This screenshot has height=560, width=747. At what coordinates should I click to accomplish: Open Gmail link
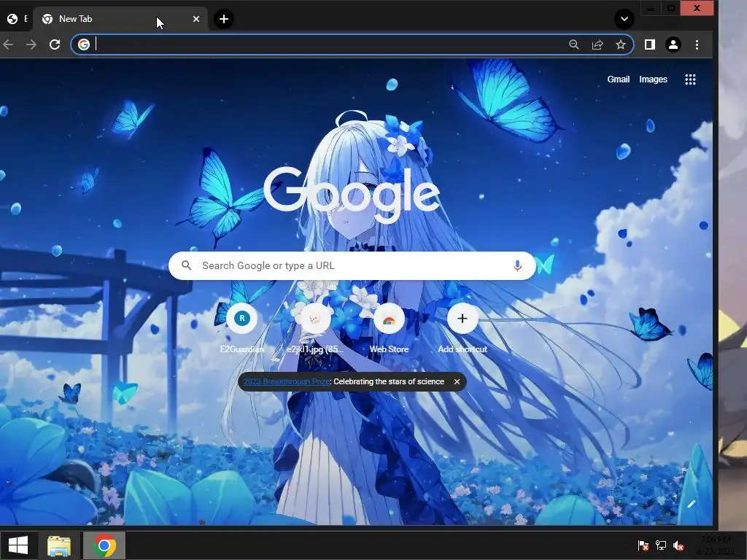618,79
